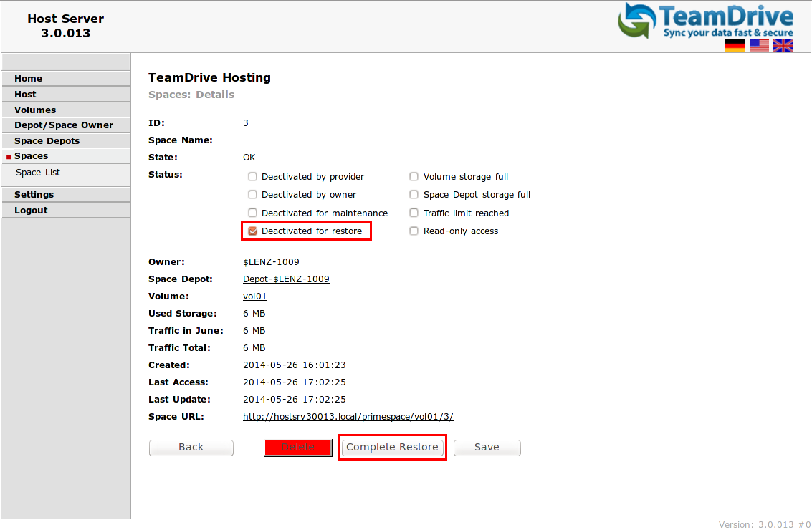Select the ID value 3
This screenshot has height=530, width=812.
click(246, 123)
